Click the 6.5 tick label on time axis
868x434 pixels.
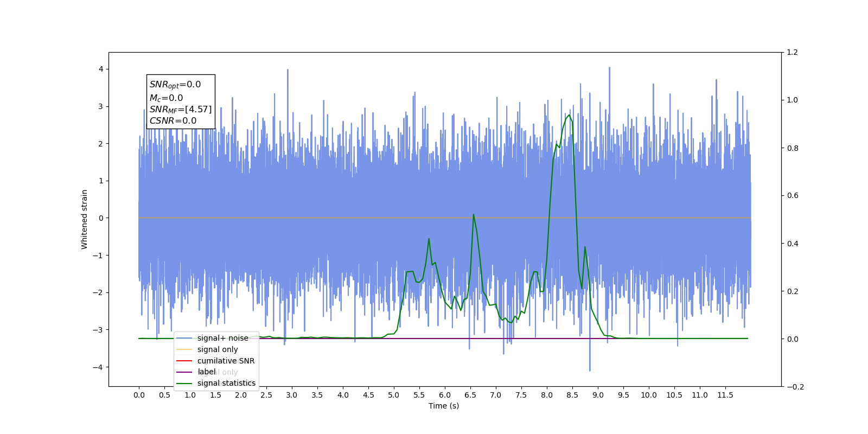pyautogui.click(x=470, y=395)
